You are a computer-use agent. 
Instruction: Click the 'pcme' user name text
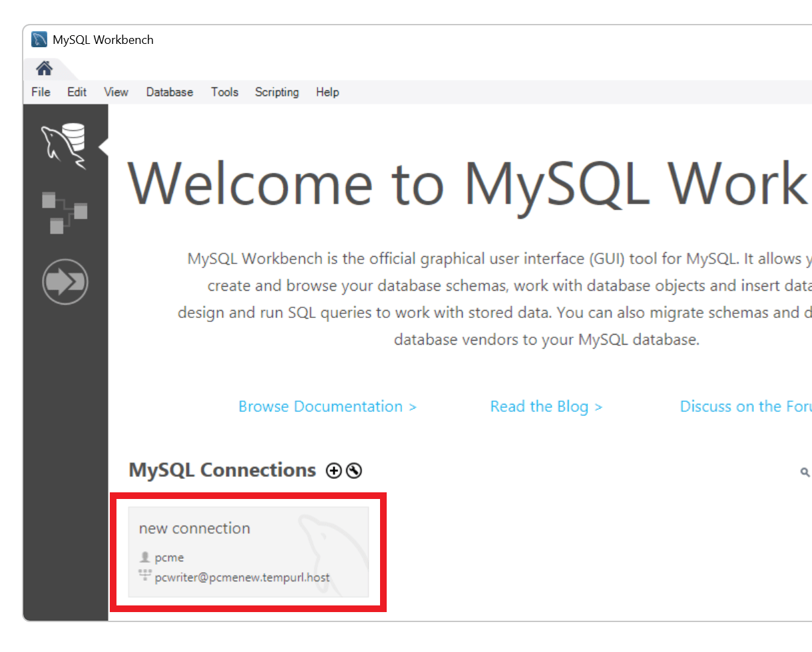[169, 558]
